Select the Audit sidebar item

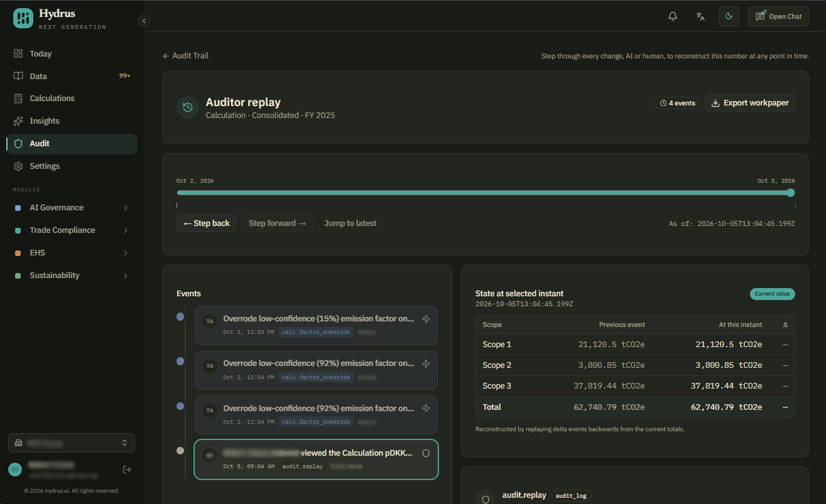click(x=72, y=144)
